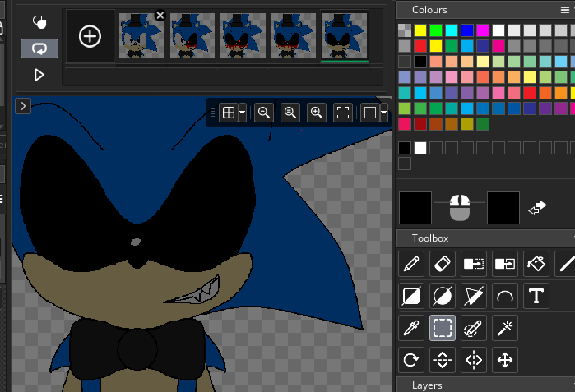Screen dimensions: 575x392
Task: Open the Colours panel hamburger menu
Action: [x=565, y=10]
